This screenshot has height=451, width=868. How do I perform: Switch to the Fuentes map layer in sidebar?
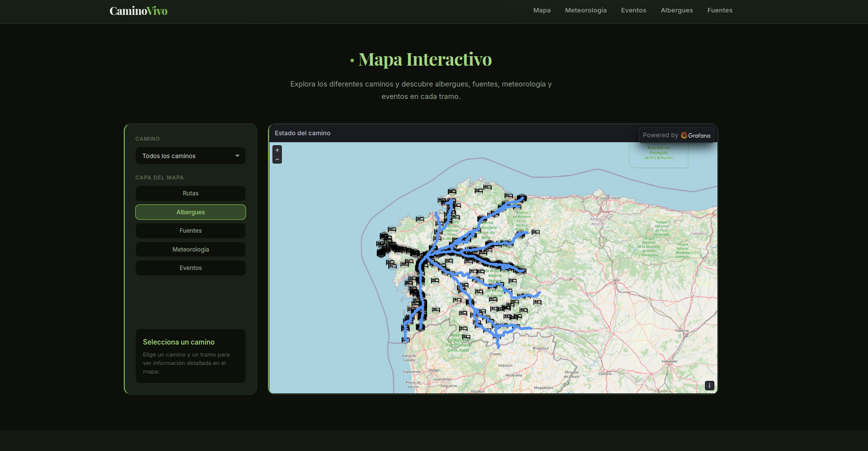pyautogui.click(x=190, y=231)
